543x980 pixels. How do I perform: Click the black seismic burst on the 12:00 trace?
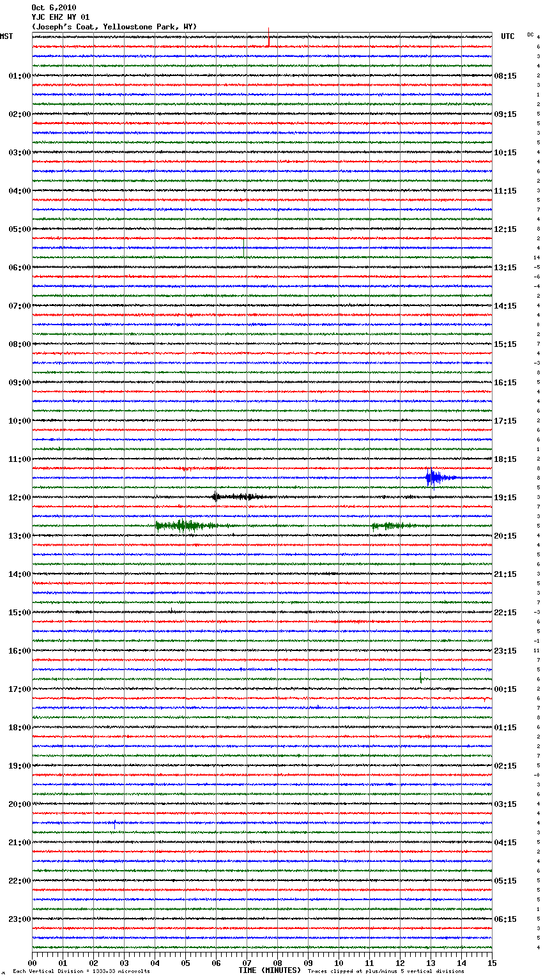(x=240, y=496)
